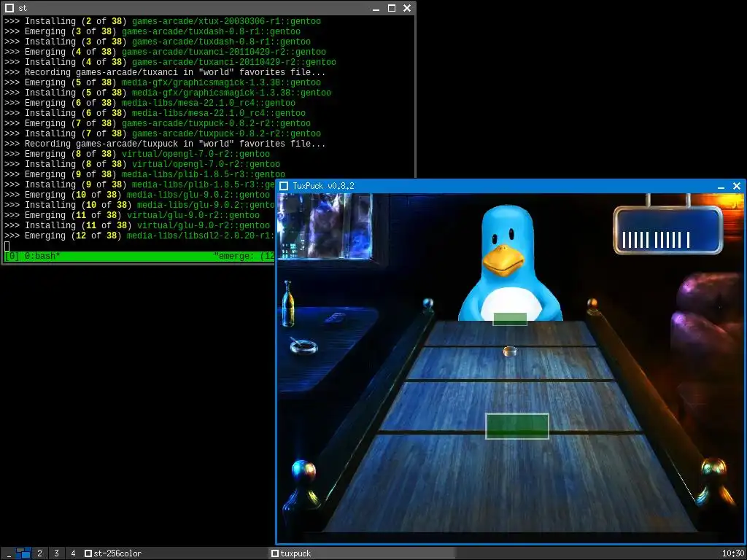
Task: Click the st terminal title bar text
Action: [23, 8]
